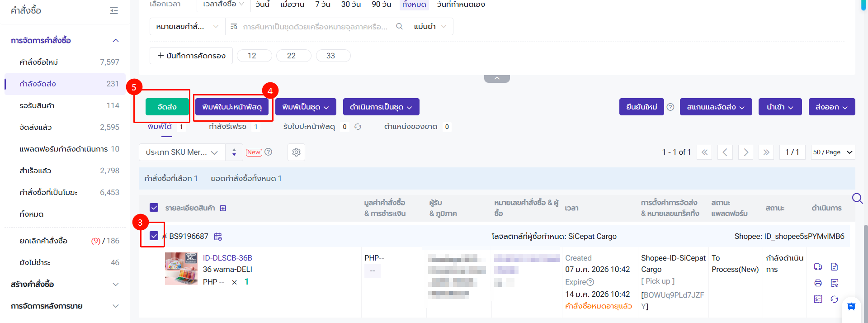Toggle sort order arrows beside SKU dropdown
Viewport: 868px width, 323px height.
tap(234, 152)
